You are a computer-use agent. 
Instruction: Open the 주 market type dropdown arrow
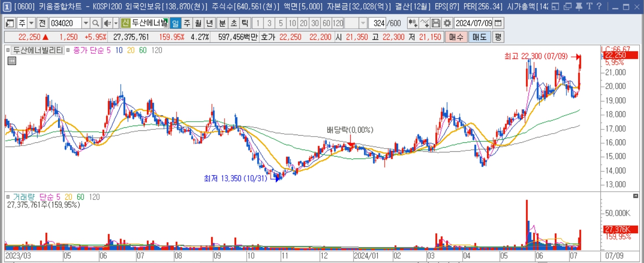pyautogui.click(x=32, y=23)
